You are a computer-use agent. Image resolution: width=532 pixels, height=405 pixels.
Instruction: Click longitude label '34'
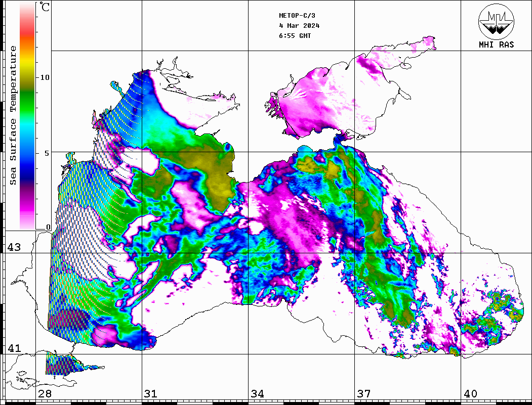258,394
